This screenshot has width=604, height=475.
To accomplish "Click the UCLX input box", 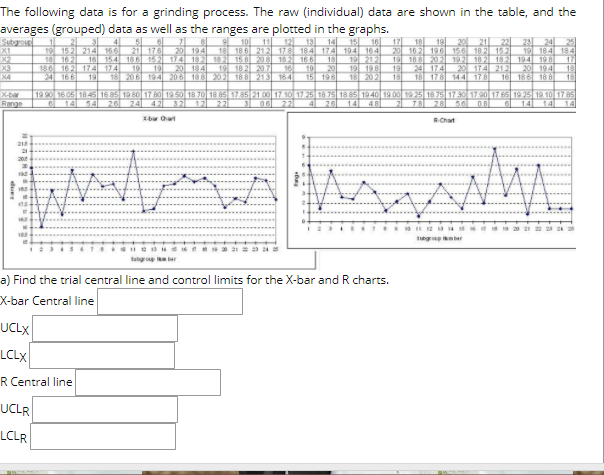I will (x=105, y=329).
